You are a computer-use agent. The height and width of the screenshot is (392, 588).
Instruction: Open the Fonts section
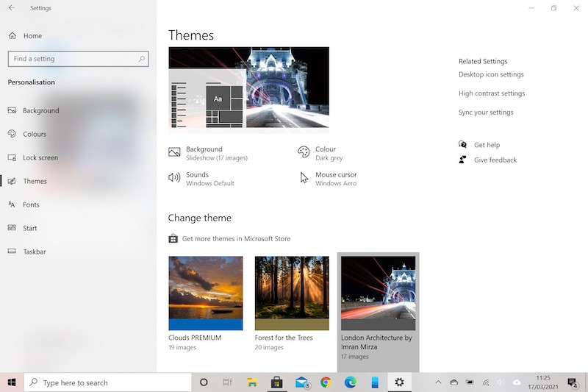coord(24,204)
